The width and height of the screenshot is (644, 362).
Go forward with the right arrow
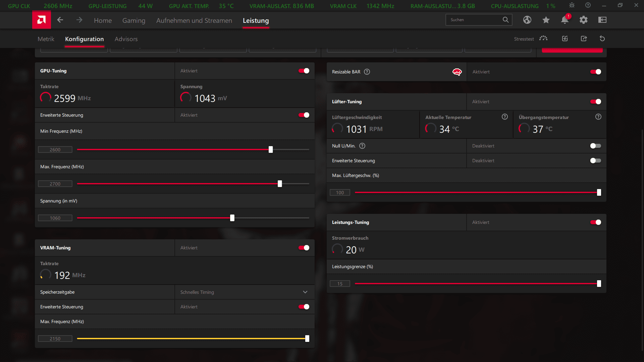coord(79,20)
